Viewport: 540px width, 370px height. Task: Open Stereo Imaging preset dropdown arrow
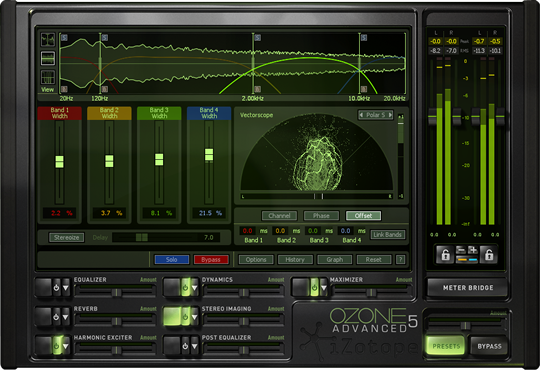(195, 317)
